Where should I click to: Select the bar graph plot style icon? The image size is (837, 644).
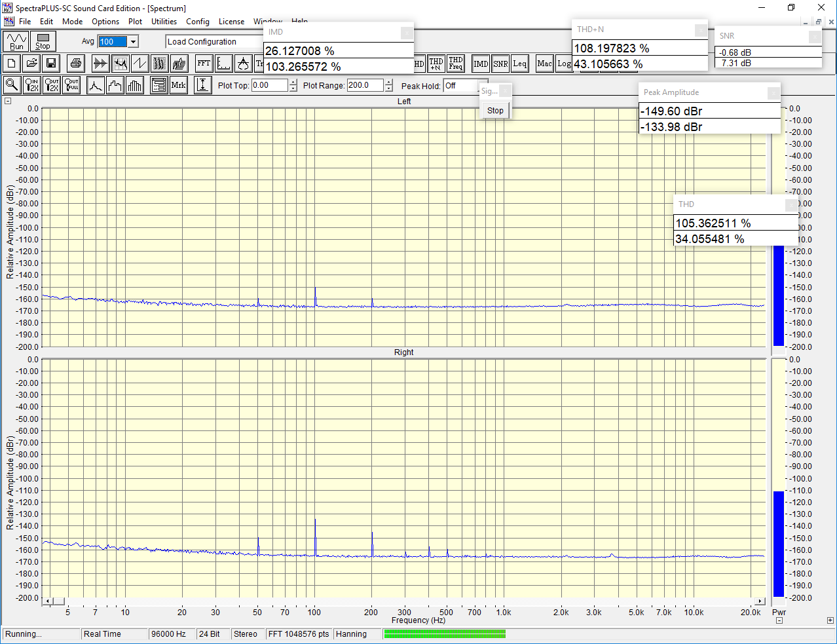(135, 85)
